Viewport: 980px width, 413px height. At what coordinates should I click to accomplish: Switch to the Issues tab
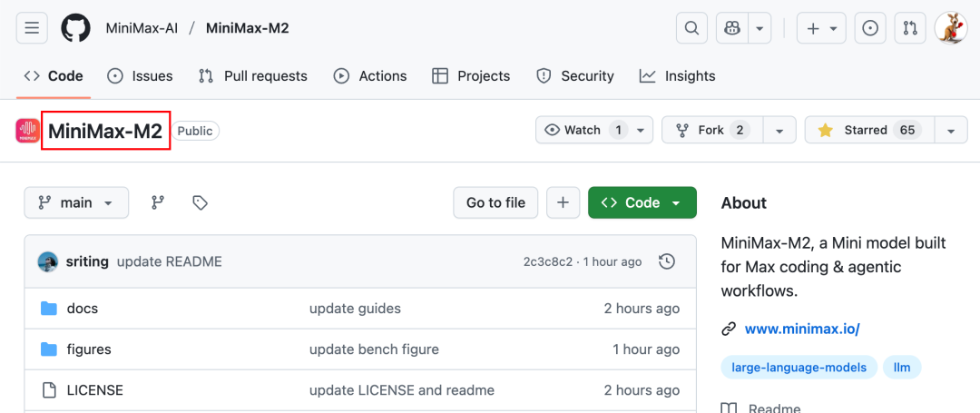pos(140,76)
